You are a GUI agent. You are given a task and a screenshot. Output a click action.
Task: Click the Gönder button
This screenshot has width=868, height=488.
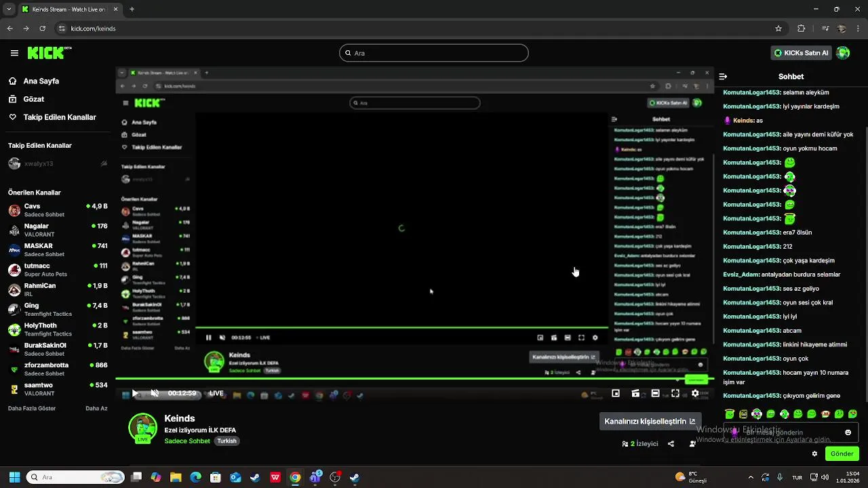(x=842, y=454)
